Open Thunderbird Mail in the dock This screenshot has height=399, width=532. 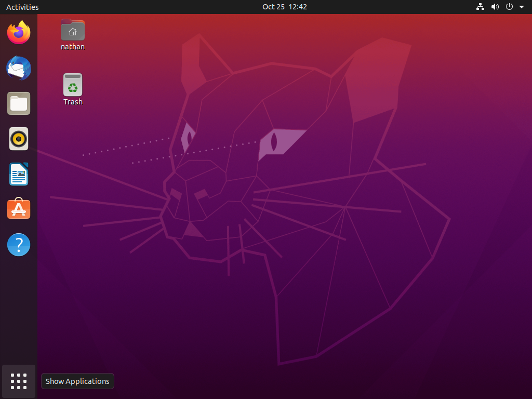click(x=19, y=68)
